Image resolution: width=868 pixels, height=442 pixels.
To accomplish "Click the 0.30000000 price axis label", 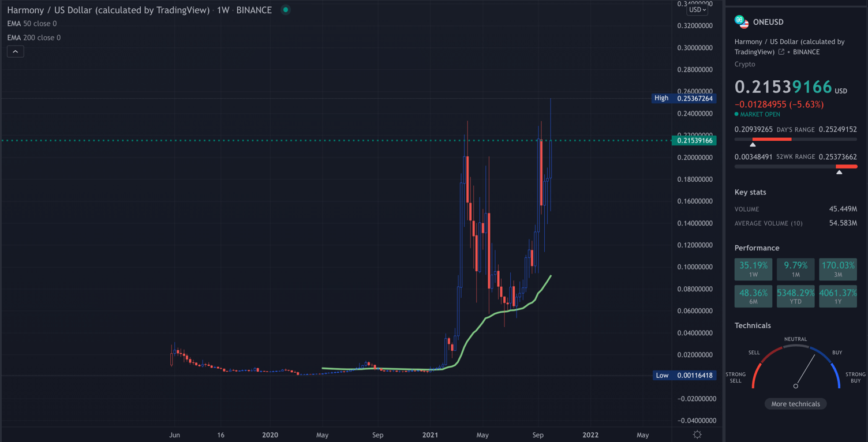I will (695, 48).
